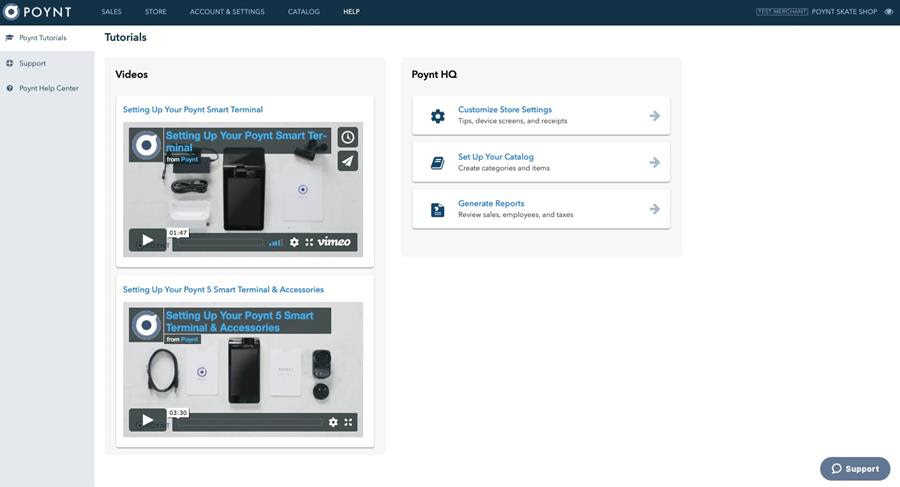This screenshot has width=900, height=487.
Task: Enter fullscreen on second video
Action: click(x=348, y=422)
